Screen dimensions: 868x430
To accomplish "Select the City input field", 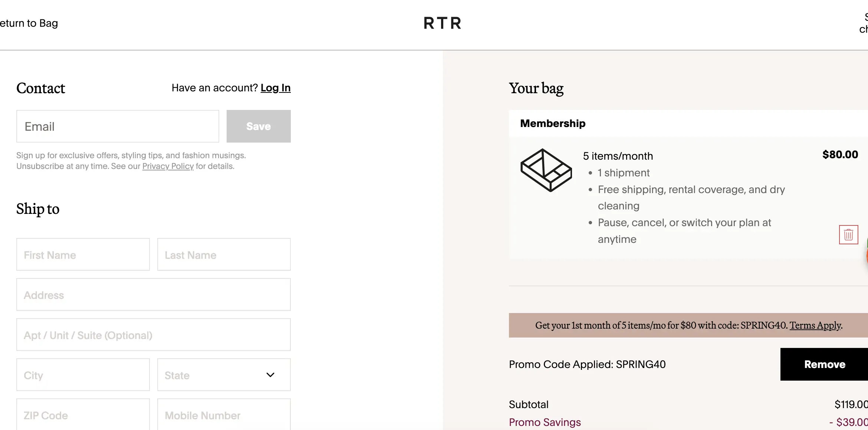I will tap(83, 375).
